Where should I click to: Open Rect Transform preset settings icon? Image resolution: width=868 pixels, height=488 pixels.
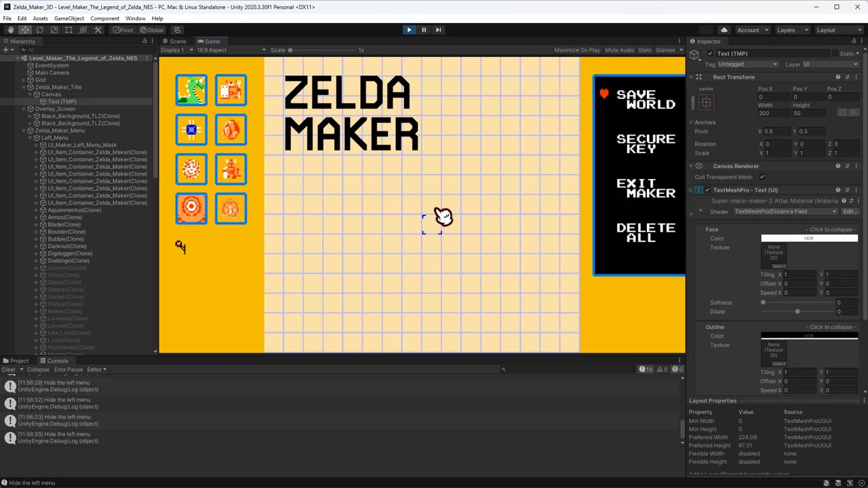pyautogui.click(x=847, y=77)
